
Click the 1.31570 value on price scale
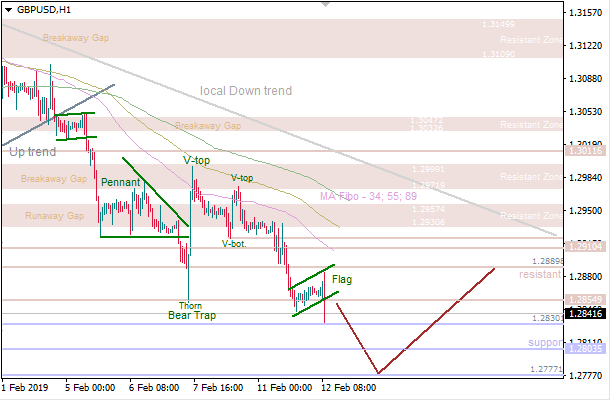coord(586,13)
